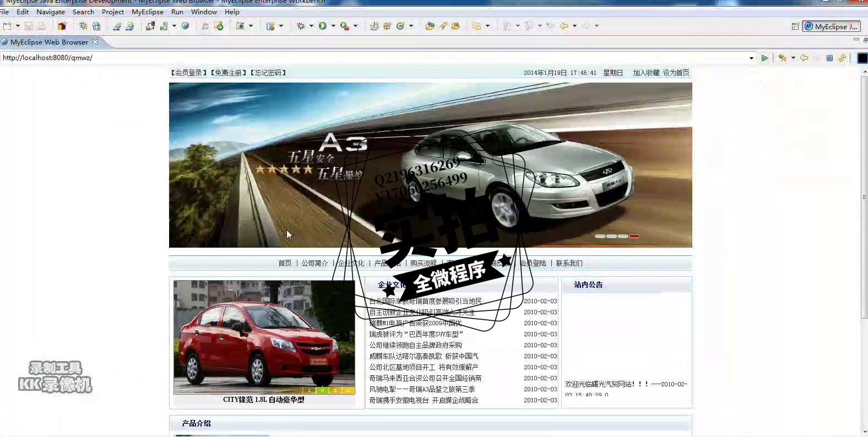Screen dimensions: 868x437
Task: Open the MyEclipse menu
Action: click(148, 12)
